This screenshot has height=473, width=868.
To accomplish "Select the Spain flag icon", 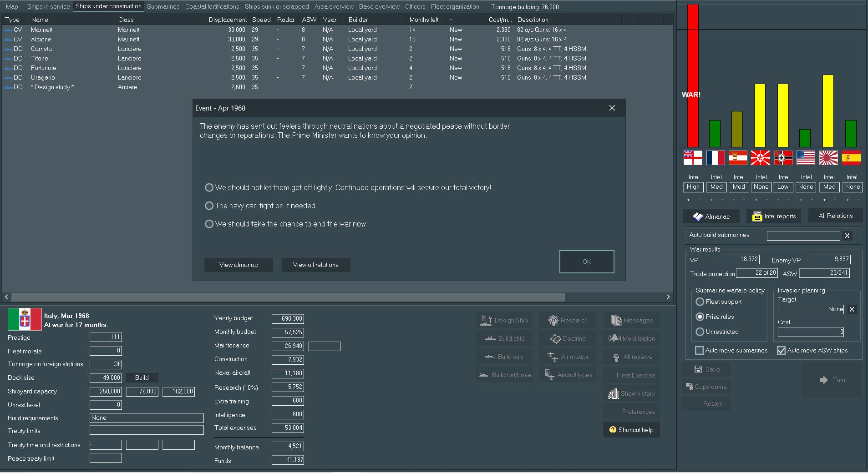I will tap(851, 158).
